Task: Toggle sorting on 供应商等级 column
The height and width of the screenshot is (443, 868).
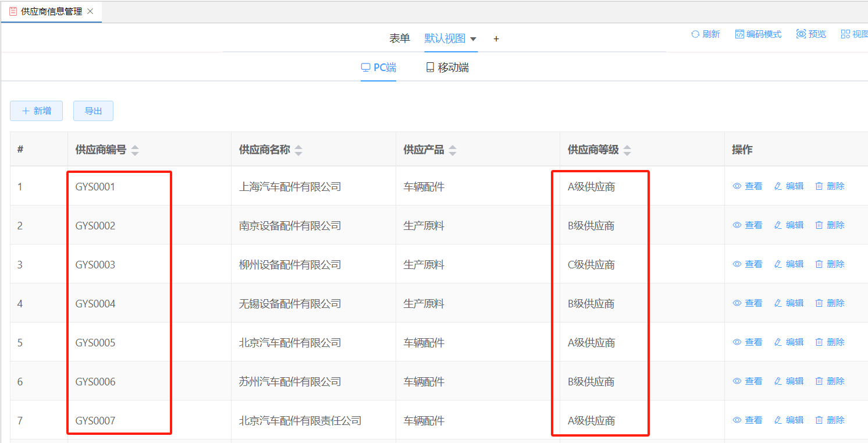Action: (x=627, y=150)
